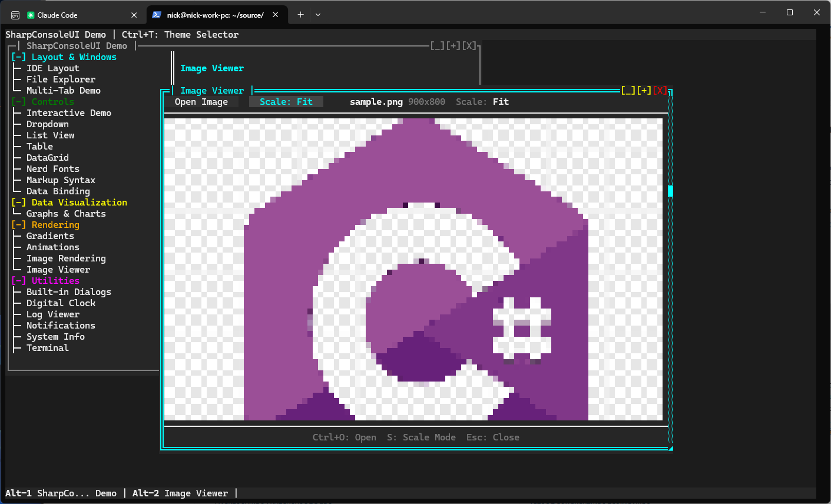This screenshot has height=504, width=831.
Task: Open the tab list dropdown chevron
Action: coord(317,15)
